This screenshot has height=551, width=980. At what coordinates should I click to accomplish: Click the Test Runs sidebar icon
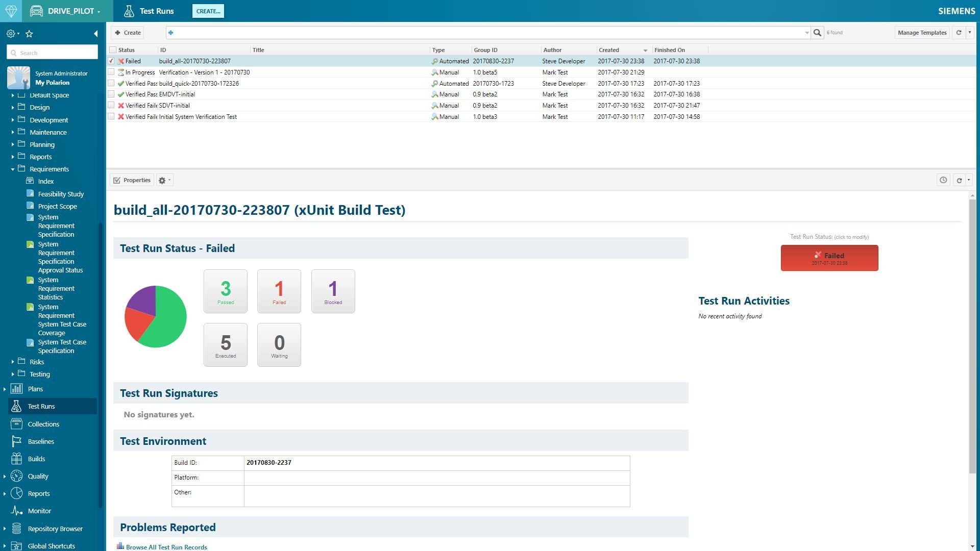pyautogui.click(x=16, y=406)
